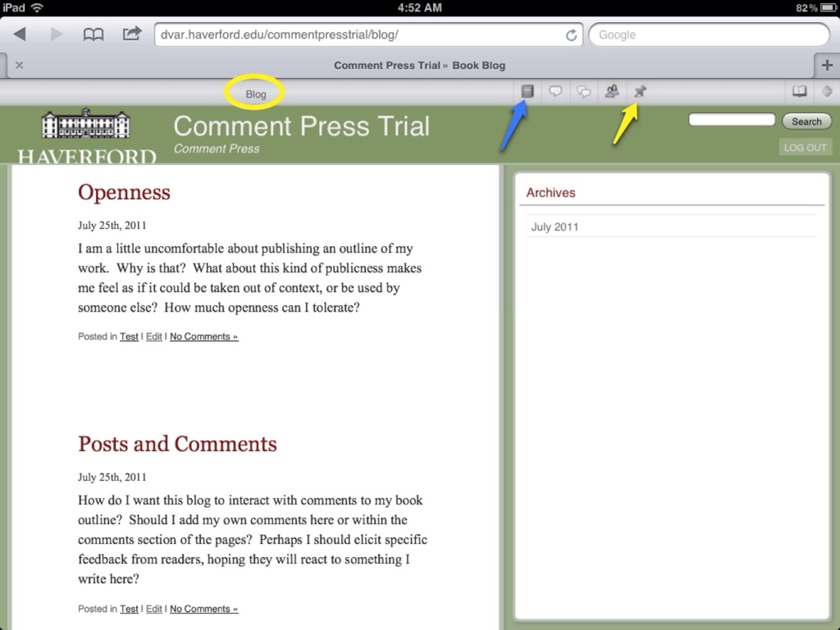The width and height of the screenshot is (840, 630).
Task: Click the Google search field
Action: pos(709,34)
